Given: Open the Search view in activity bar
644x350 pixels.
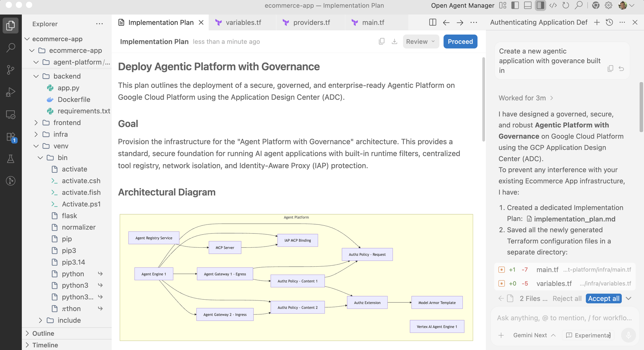Looking at the screenshot, I should click(x=11, y=47).
